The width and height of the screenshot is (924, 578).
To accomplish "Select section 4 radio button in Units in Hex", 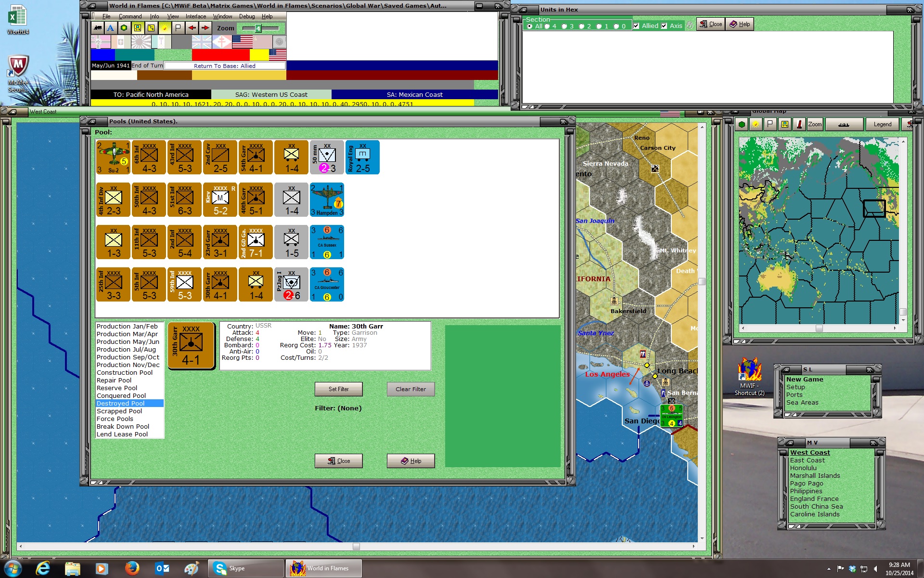I will pos(547,26).
